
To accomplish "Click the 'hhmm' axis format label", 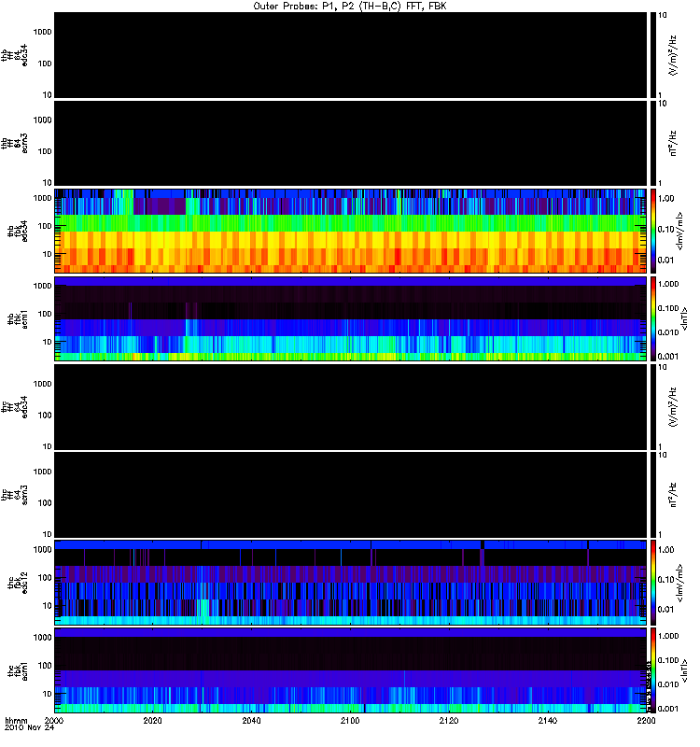I will coord(16,721).
